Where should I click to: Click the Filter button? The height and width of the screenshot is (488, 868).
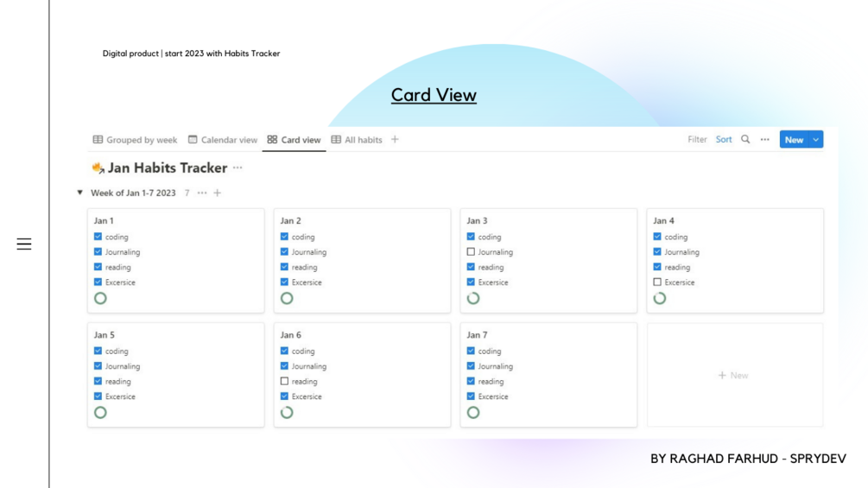(697, 139)
